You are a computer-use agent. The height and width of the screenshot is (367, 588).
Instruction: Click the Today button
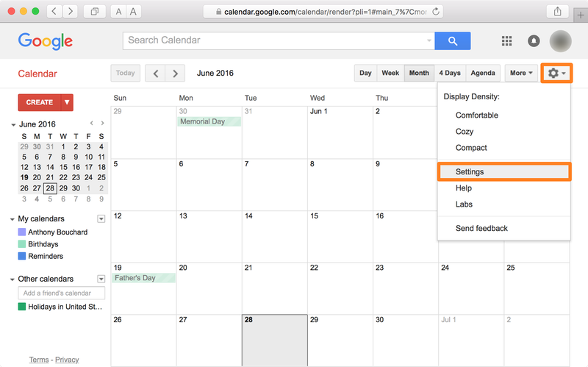coord(125,73)
